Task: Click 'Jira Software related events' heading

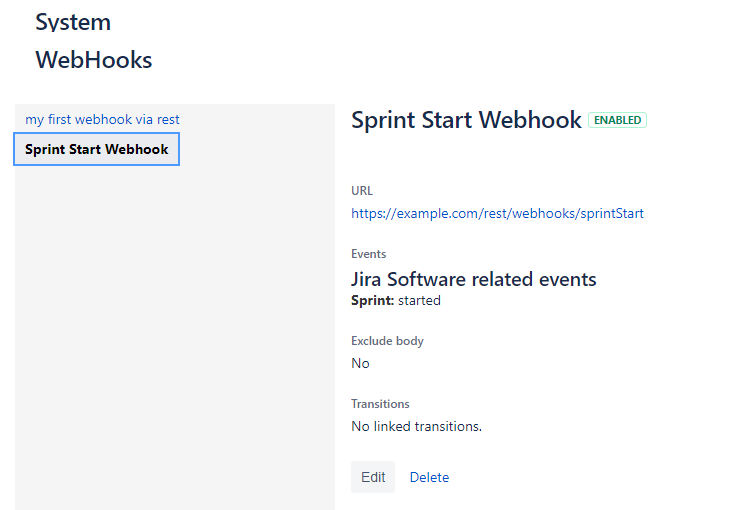Action: point(473,279)
